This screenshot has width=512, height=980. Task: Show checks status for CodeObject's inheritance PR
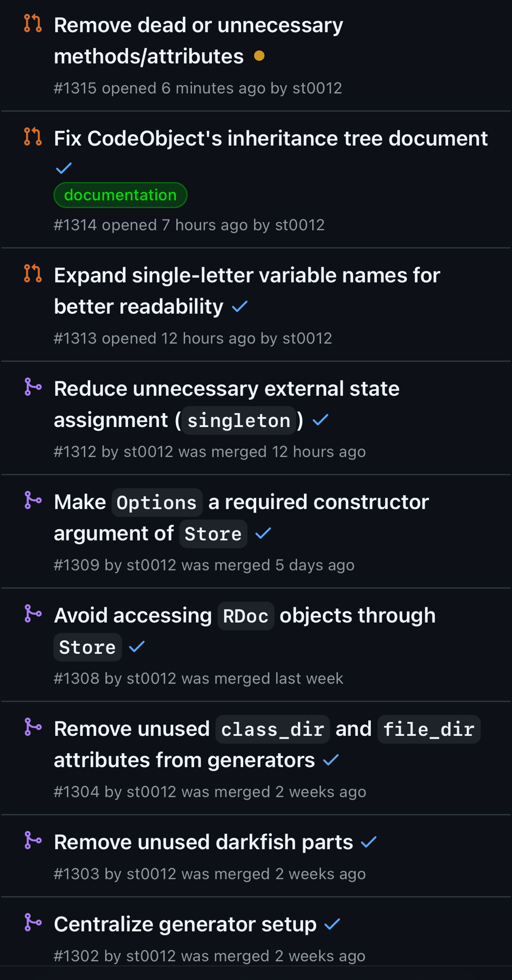pos(64,169)
